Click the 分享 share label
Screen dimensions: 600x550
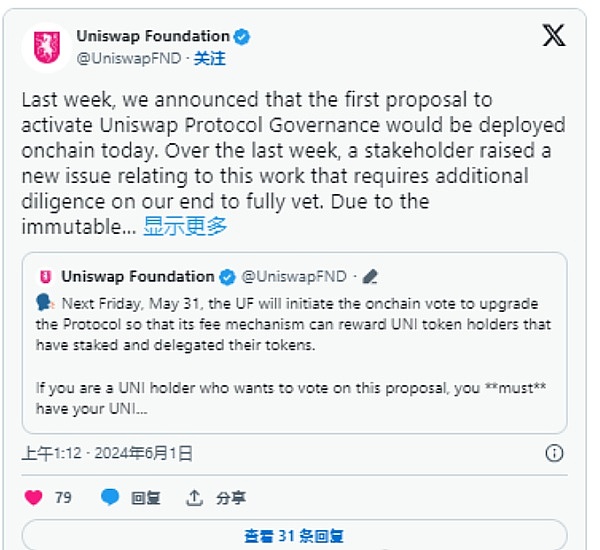tap(231, 497)
